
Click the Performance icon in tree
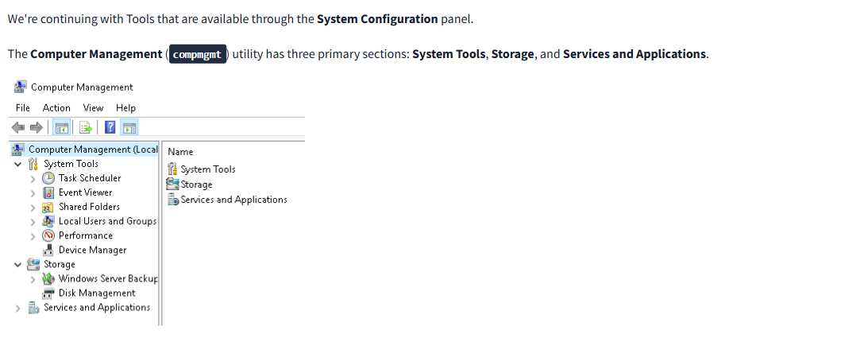48,235
